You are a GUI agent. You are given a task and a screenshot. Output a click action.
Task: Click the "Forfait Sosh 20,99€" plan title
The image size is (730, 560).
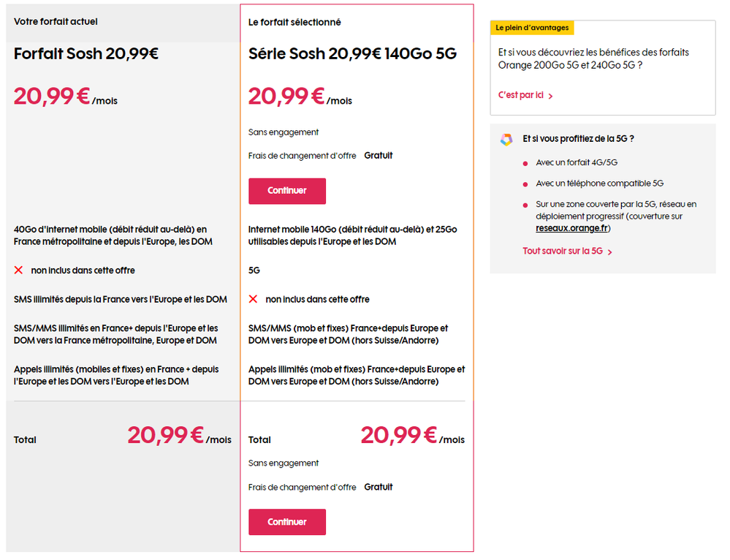coord(86,53)
